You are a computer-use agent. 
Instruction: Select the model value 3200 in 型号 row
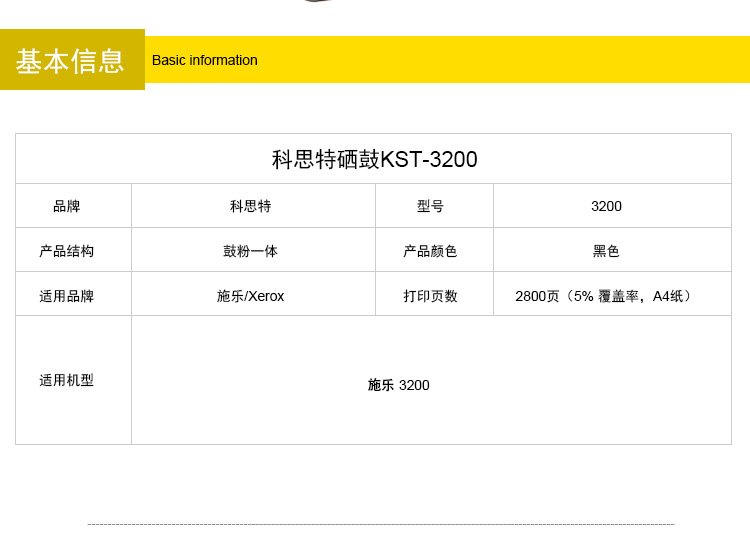pos(606,206)
